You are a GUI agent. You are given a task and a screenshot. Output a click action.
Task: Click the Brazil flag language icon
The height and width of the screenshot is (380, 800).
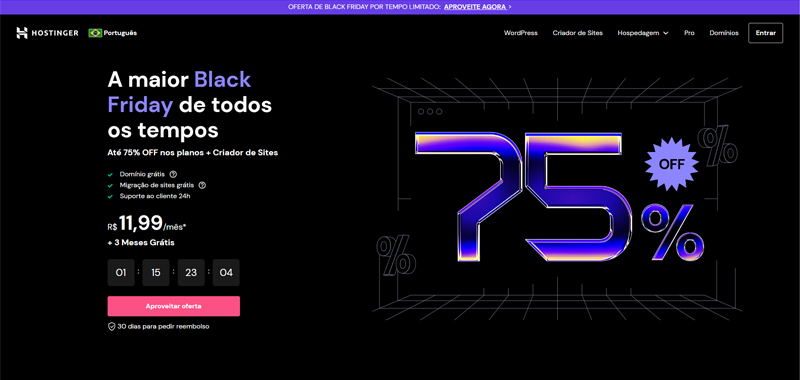pyautogui.click(x=95, y=33)
